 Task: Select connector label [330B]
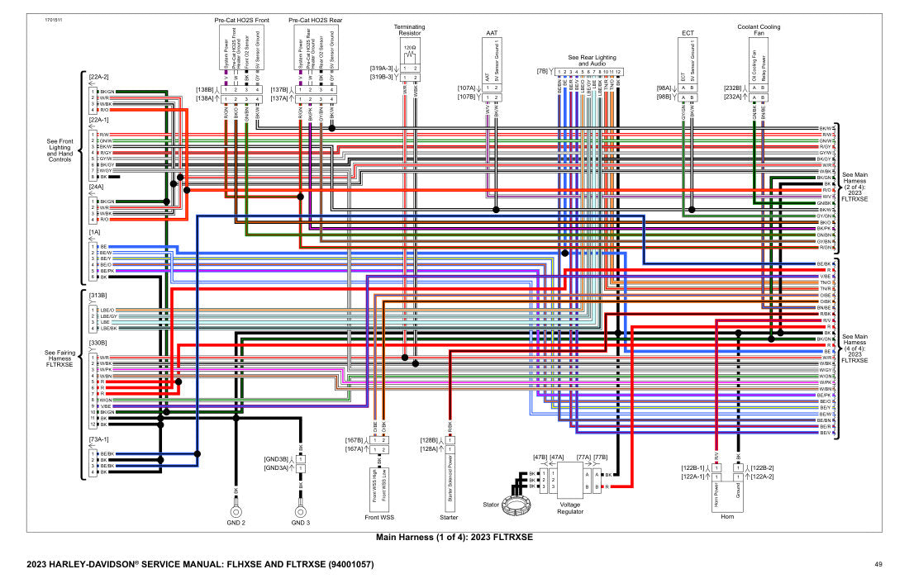pos(98,343)
